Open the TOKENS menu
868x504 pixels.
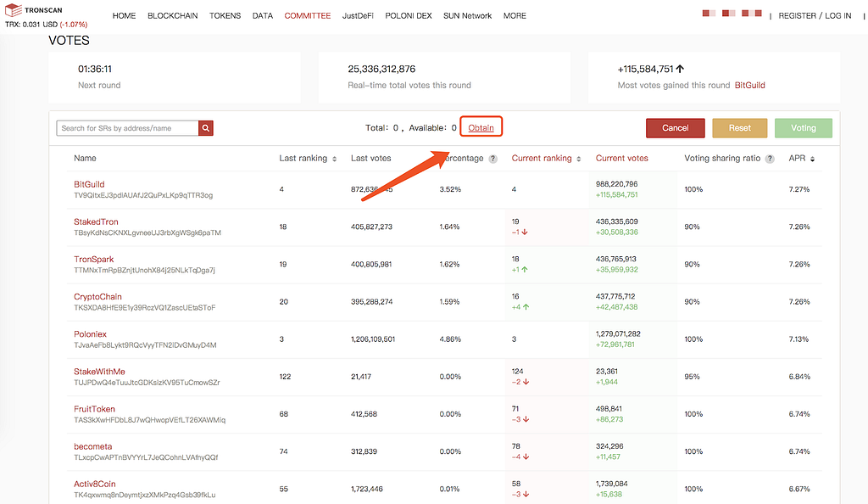(225, 15)
